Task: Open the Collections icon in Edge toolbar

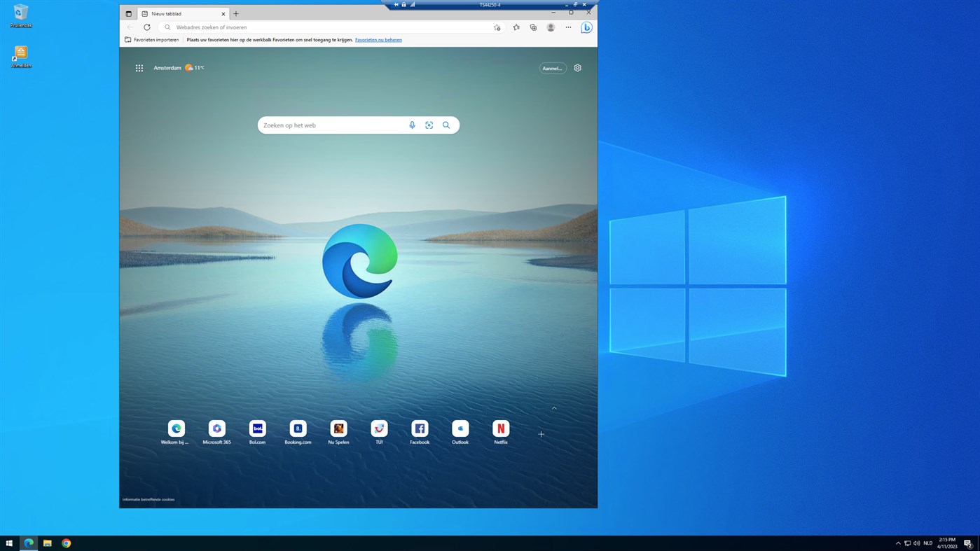Action: pyautogui.click(x=533, y=27)
